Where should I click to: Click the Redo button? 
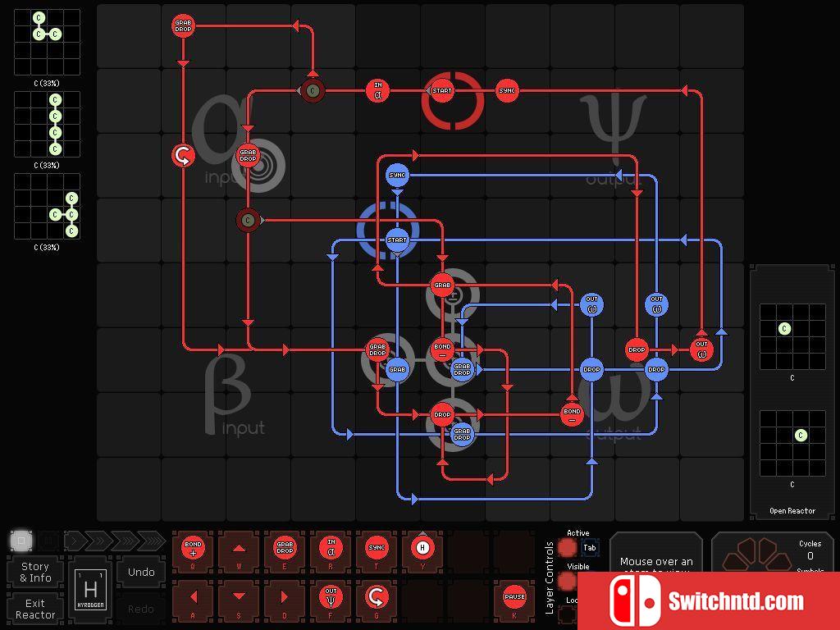tap(141, 609)
